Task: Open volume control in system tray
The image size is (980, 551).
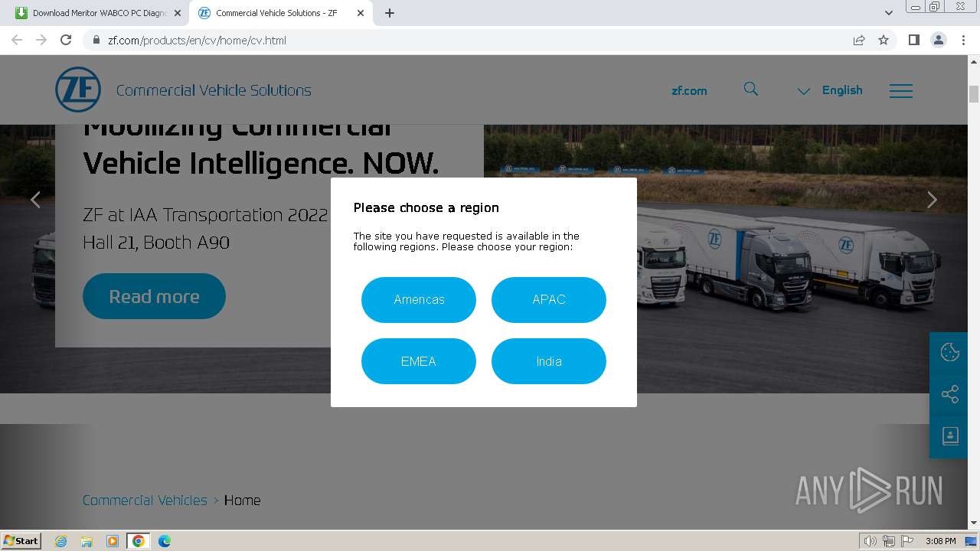Action: [x=870, y=541]
